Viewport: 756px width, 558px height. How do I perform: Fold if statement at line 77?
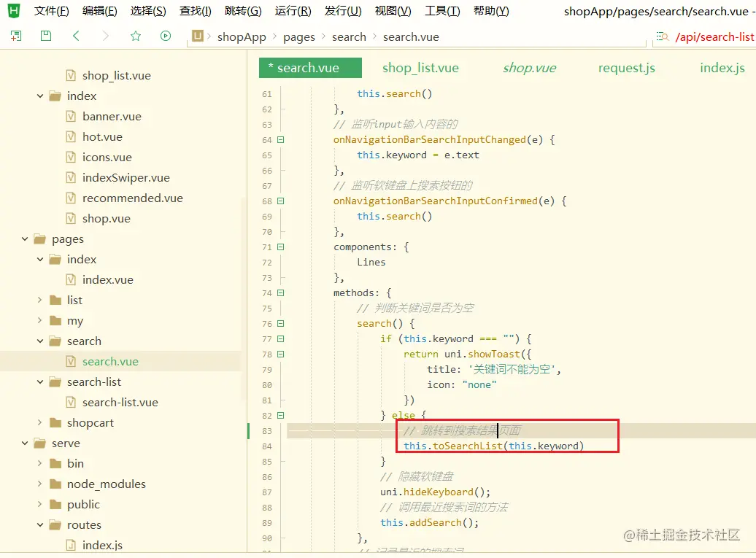click(x=281, y=338)
